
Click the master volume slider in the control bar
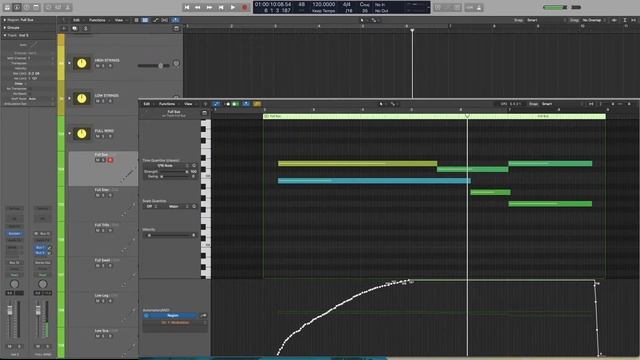(556, 7)
